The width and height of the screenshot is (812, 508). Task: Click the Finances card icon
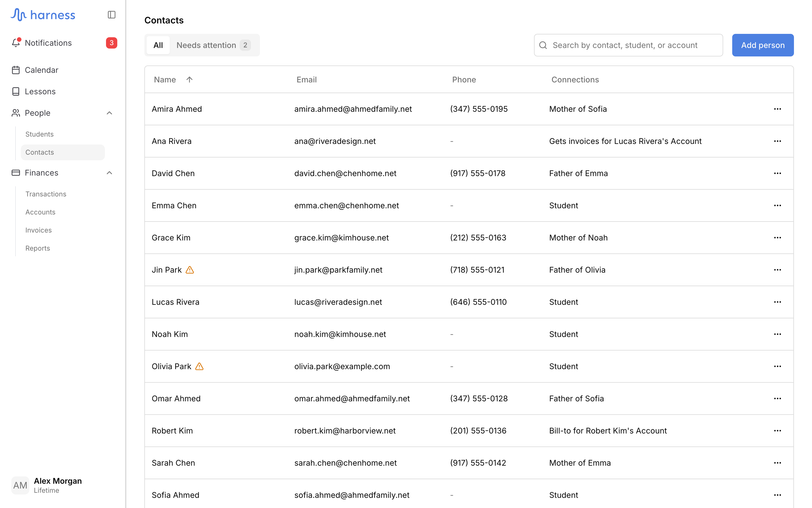(16, 173)
